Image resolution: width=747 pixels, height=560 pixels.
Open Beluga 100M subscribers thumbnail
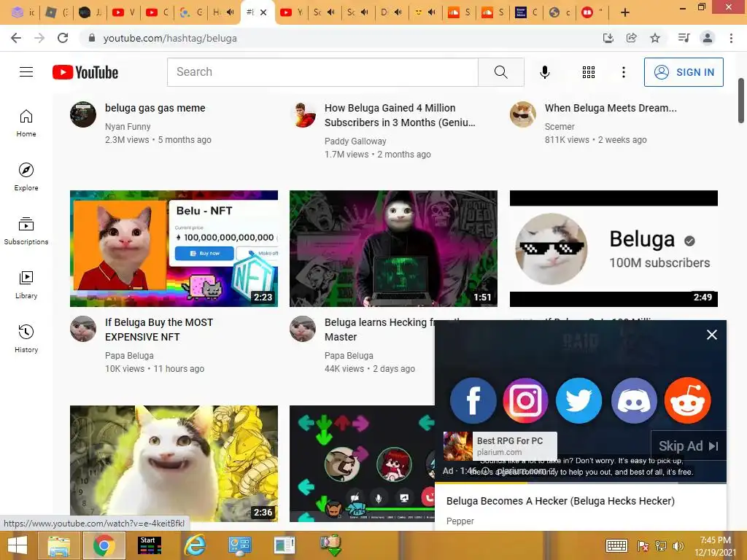tap(614, 249)
